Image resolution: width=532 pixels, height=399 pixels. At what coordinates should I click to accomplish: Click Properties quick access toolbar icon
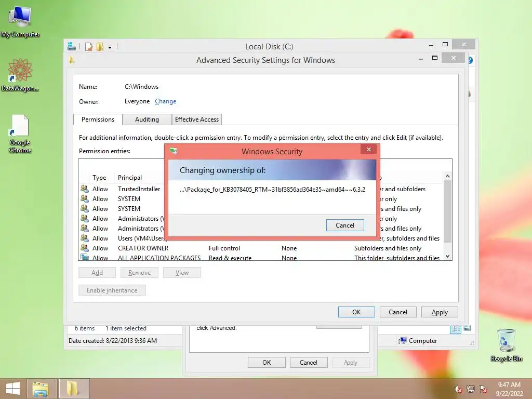tap(89, 46)
